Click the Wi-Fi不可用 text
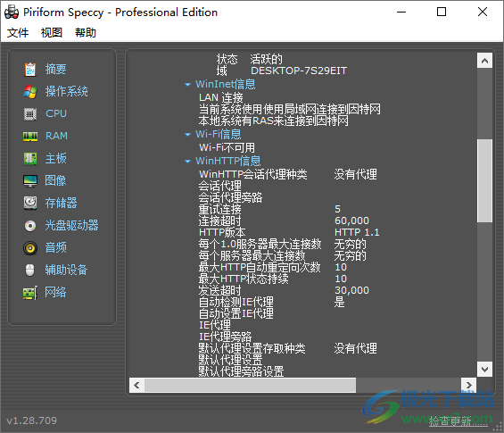The image size is (504, 433). (227, 147)
